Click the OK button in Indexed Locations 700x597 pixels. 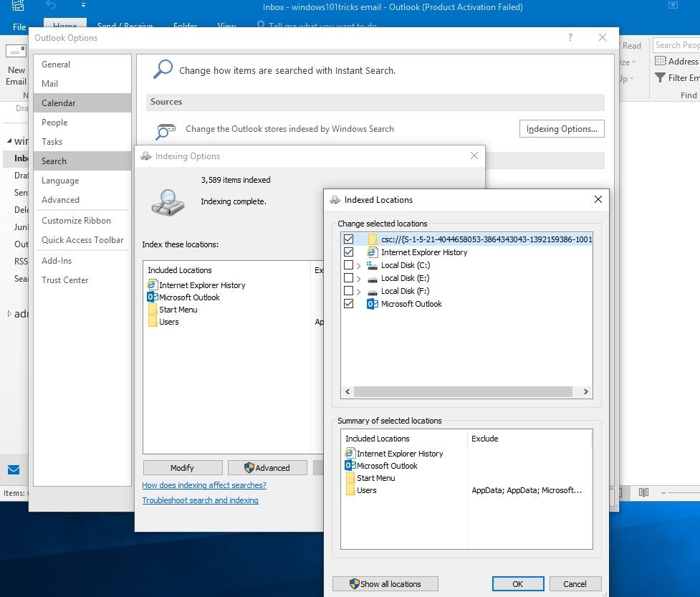(518, 583)
